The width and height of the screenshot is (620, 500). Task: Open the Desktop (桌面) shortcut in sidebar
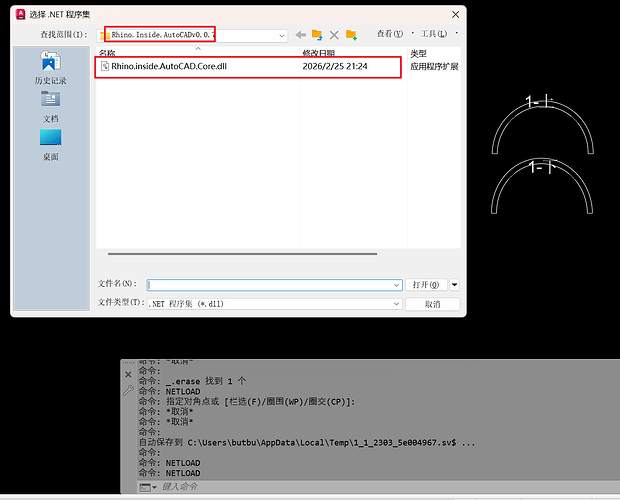point(51,145)
